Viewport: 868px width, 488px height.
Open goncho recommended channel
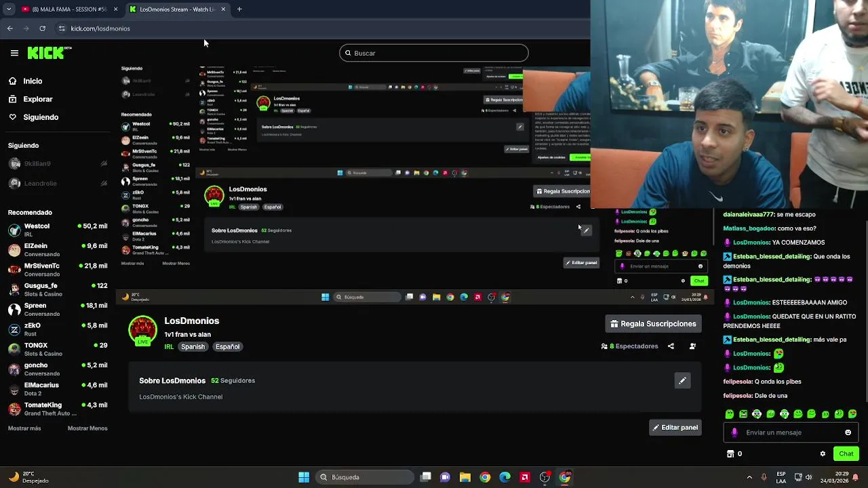pos(58,369)
